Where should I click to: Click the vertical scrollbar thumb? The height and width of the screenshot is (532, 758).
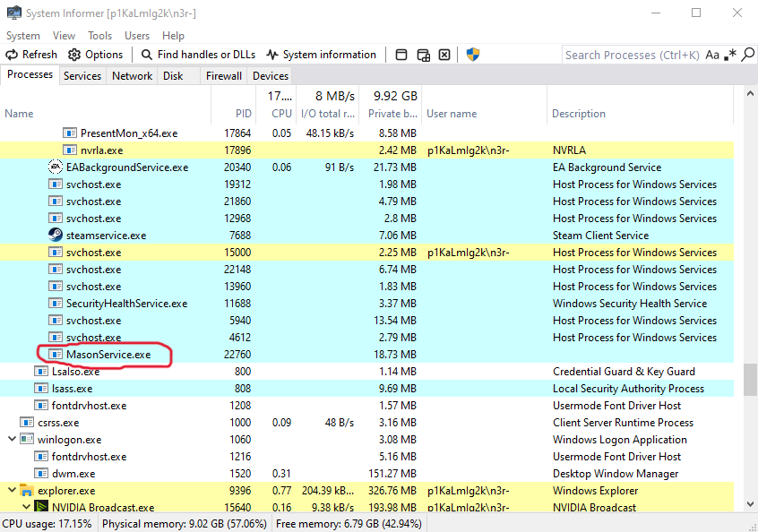(750, 380)
